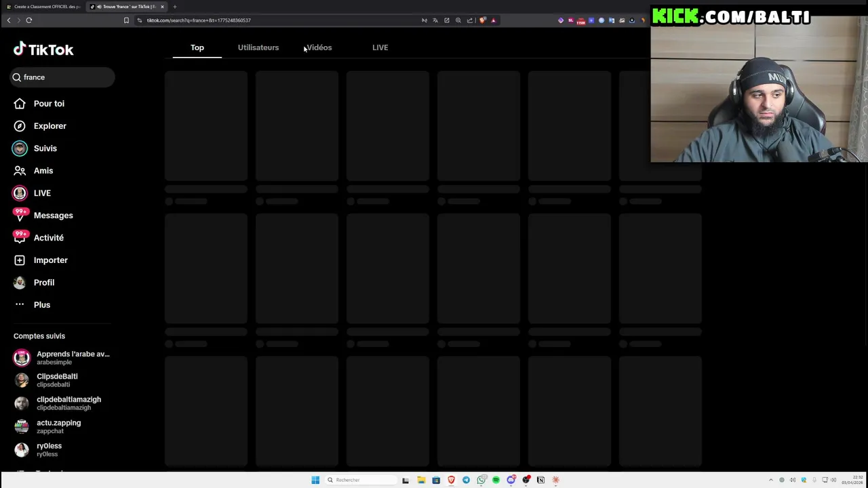Open Messages inbox in sidebar

(x=43, y=216)
